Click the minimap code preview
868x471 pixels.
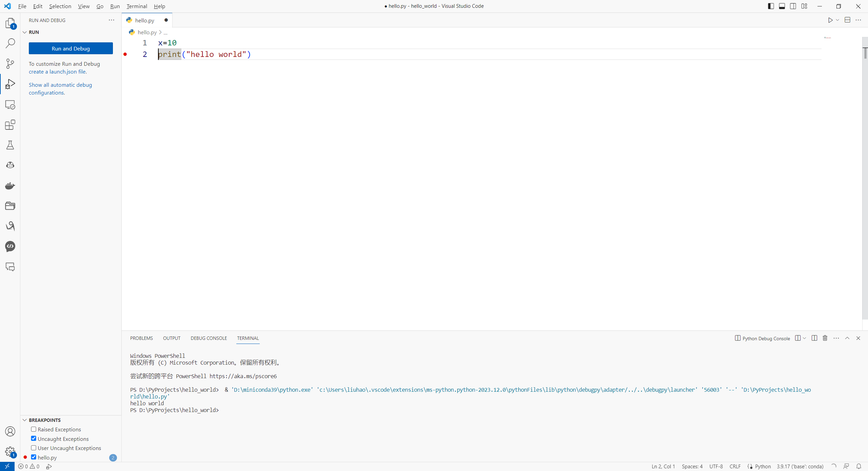point(827,38)
